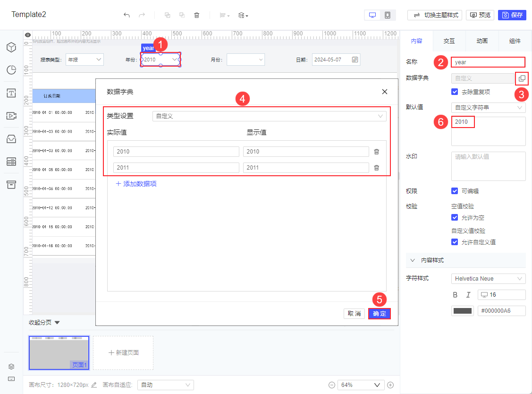Toggle the 可编辑 checkbox

coord(455,191)
